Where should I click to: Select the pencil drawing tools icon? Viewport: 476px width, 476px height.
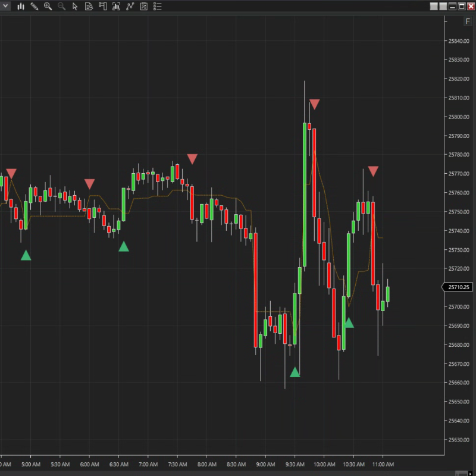[35, 7]
